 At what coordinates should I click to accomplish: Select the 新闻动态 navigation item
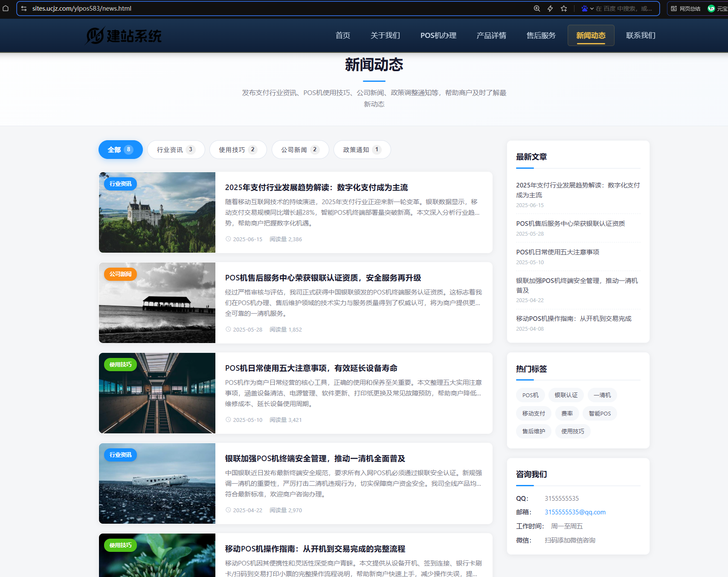click(x=591, y=35)
